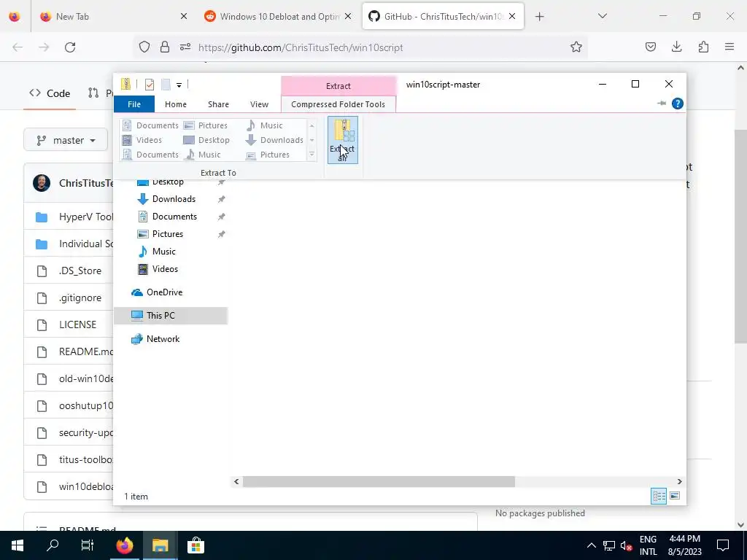
Task: Switch to the New Tab browser tab
Action: [112, 16]
